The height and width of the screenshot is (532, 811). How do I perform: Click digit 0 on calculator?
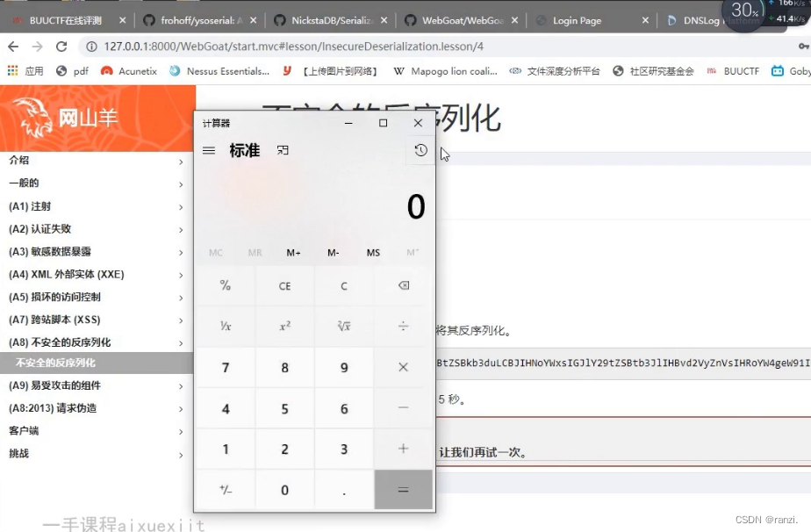[284, 490]
